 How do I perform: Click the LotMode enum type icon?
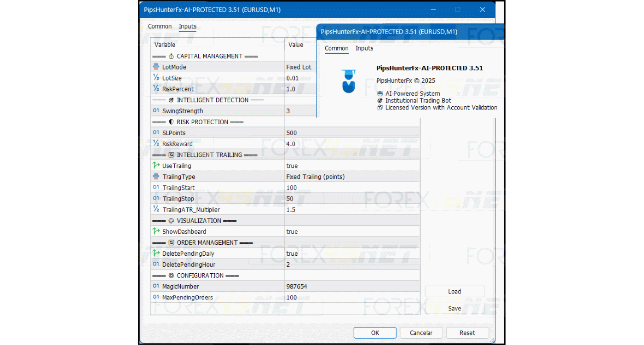point(156,67)
